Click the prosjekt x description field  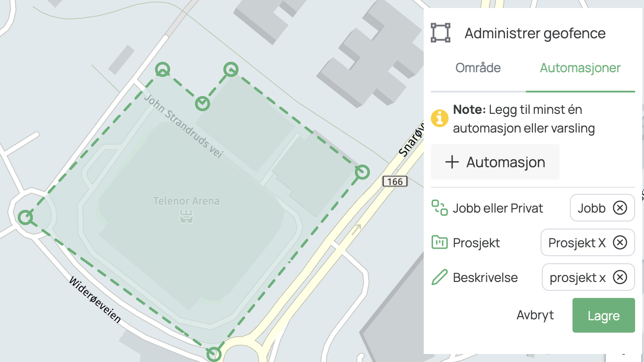click(577, 277)
